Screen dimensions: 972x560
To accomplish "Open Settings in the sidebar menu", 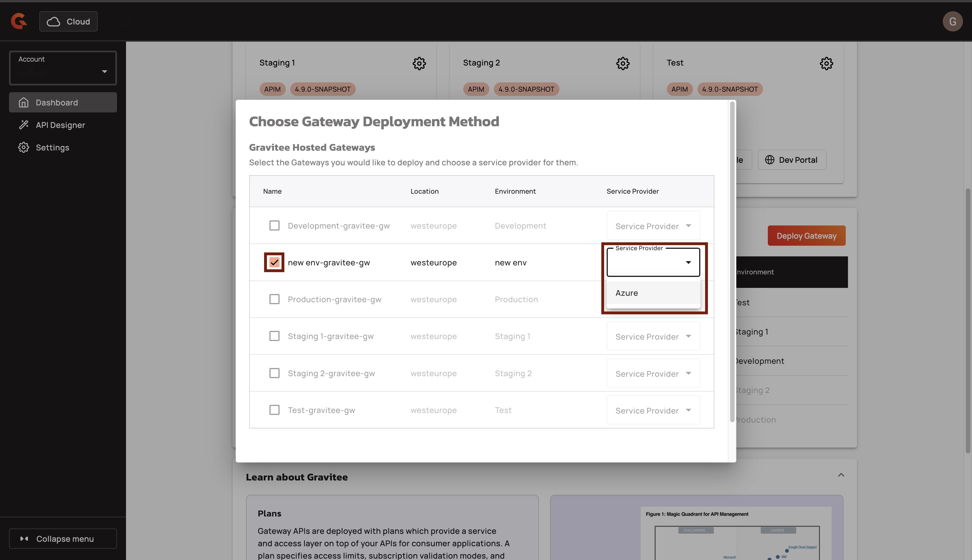I will click(52, 148).
